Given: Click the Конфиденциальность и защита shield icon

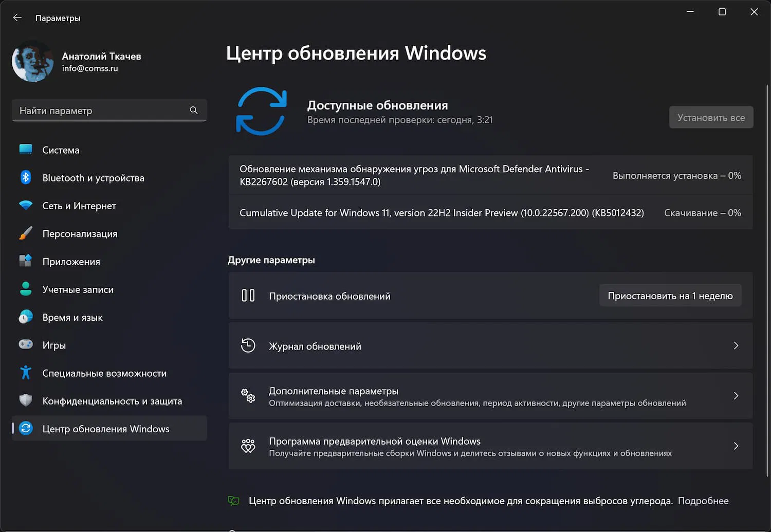Looking at the screenshot, I should [x=26, y=400].
